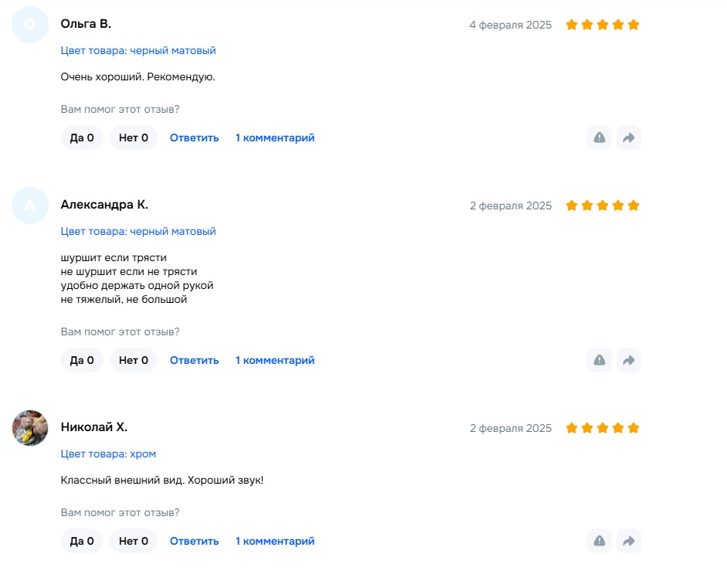727x588 pixels.
Task: Vote "Нет" on Александра К.'s review
Action: click(x=134, y=360)
